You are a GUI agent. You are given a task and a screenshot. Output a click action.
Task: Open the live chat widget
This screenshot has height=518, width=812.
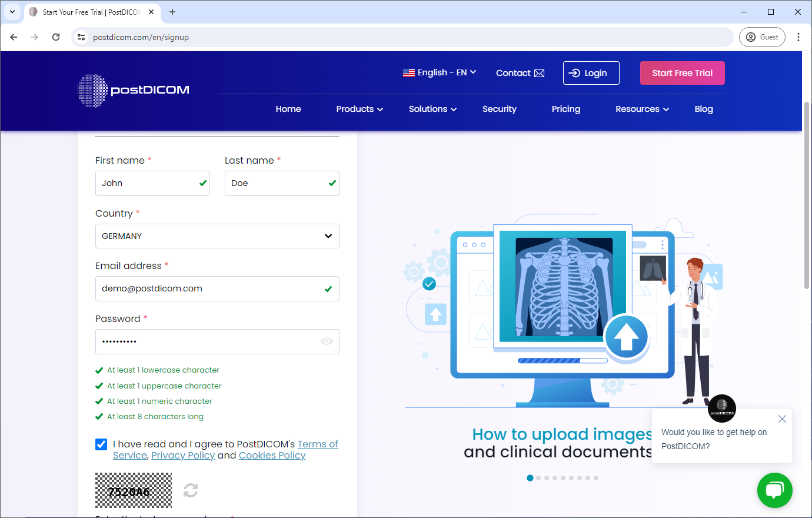coord(774,490)
